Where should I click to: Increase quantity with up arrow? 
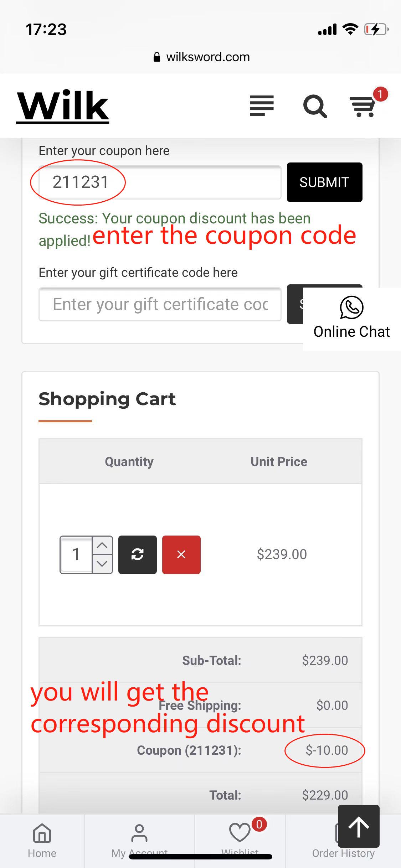click(102, 545)
